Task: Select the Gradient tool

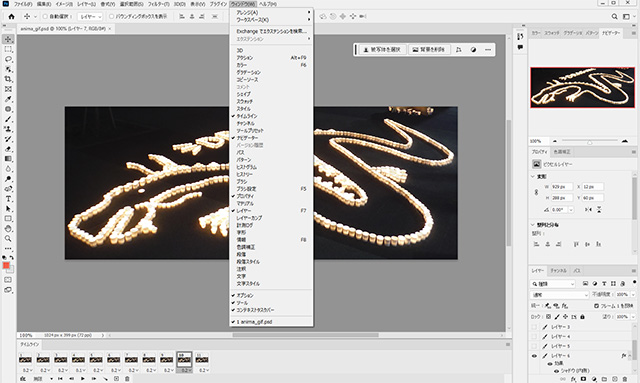Action: coord(8,158)
